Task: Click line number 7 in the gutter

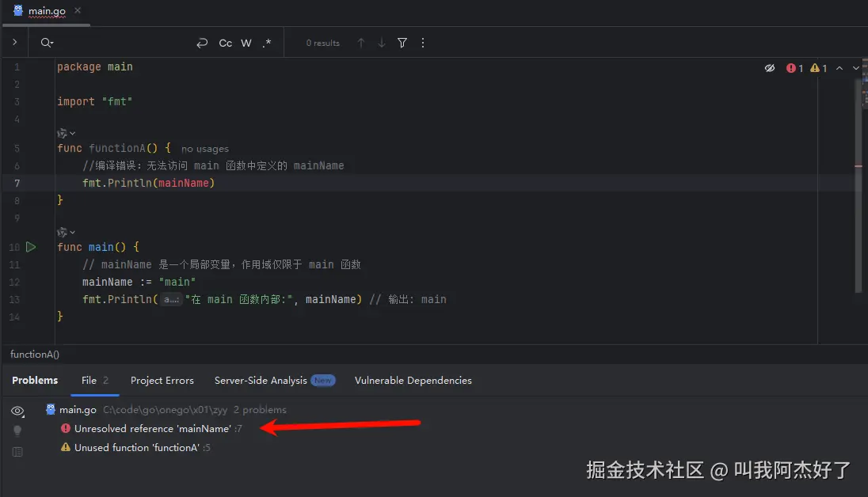Action: (x=17, y=183)
